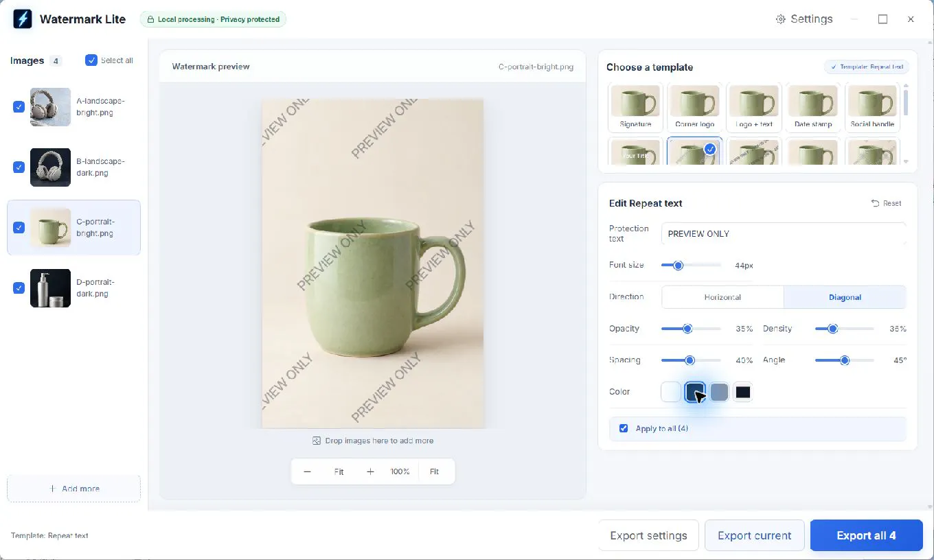Disable Apply to all (4)
Screen dimensions: 934x560
click(624, 428)
